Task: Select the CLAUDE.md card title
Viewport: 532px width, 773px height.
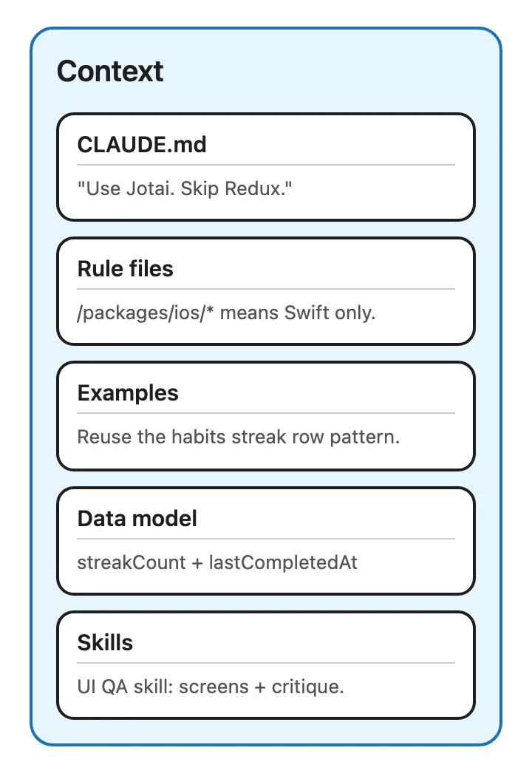Action: pyautogui.click(x=142, y=145)
